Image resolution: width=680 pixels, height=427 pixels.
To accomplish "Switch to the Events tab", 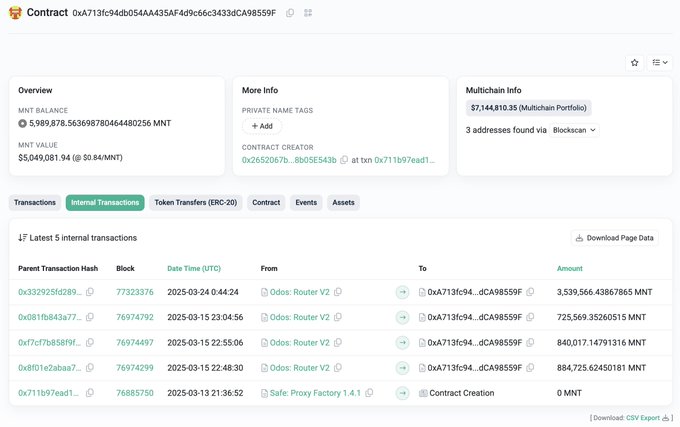I will coord(306,202).
